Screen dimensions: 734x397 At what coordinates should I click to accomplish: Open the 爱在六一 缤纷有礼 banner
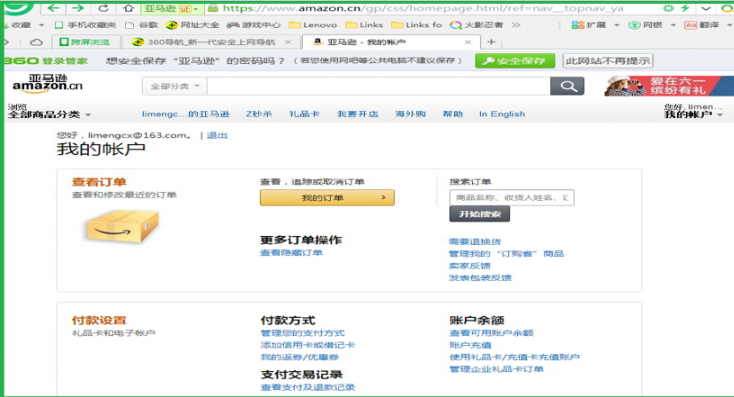click(668, 86)
